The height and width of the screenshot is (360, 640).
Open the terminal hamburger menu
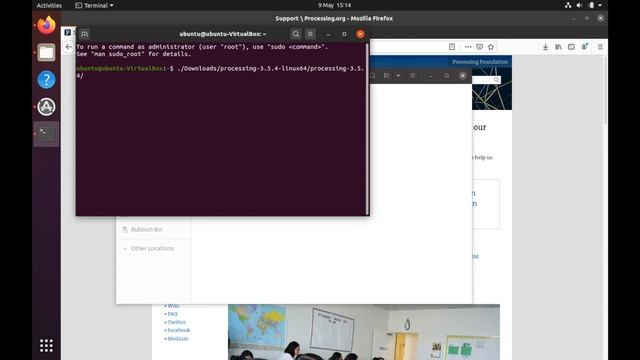coord(310,34)
